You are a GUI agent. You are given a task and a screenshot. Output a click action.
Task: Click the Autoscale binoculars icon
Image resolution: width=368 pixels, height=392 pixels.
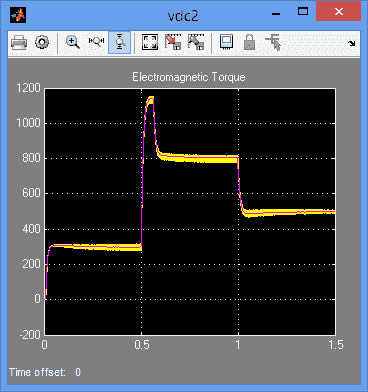tap(150, 42)
